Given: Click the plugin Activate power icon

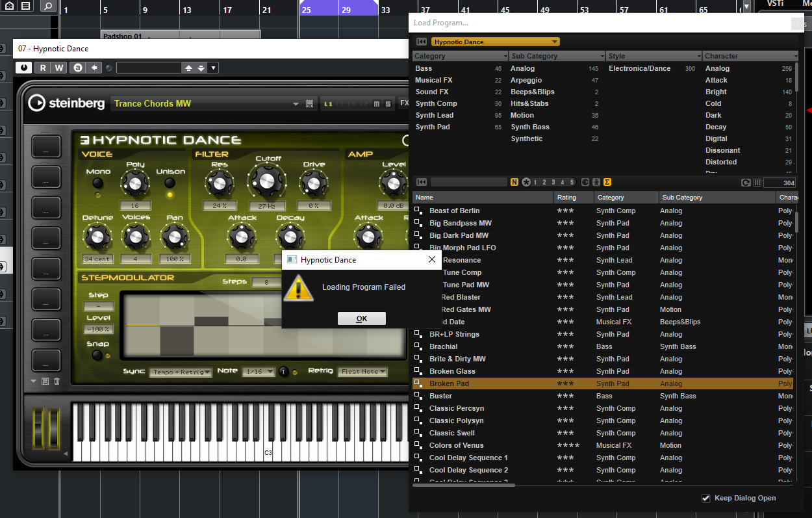Looking at the screenshot, I should coord(24,68).
